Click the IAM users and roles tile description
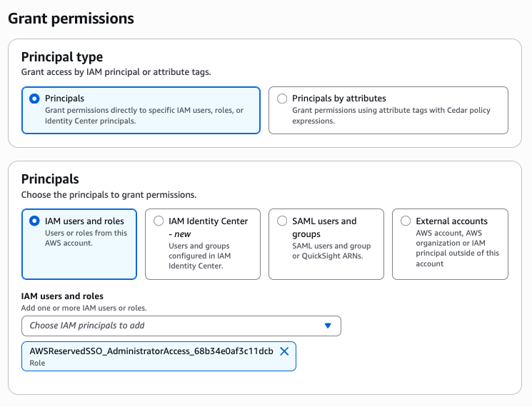 point(86,238)
